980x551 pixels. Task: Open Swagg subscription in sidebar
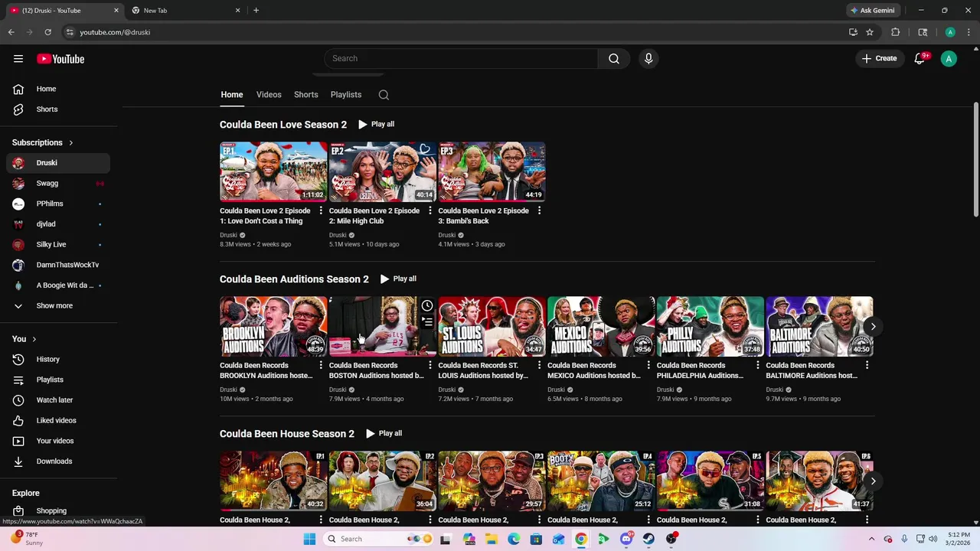(58, 184)
